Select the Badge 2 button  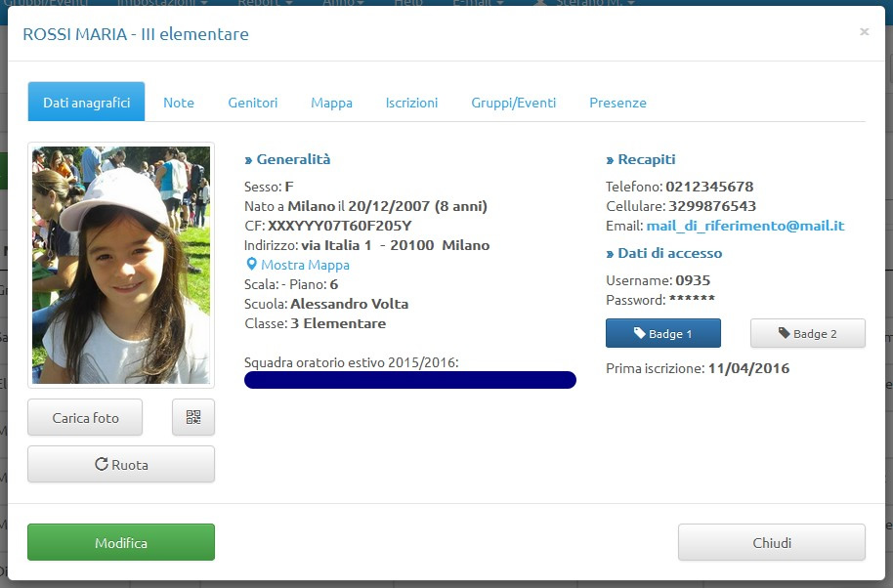coord(808,333)
